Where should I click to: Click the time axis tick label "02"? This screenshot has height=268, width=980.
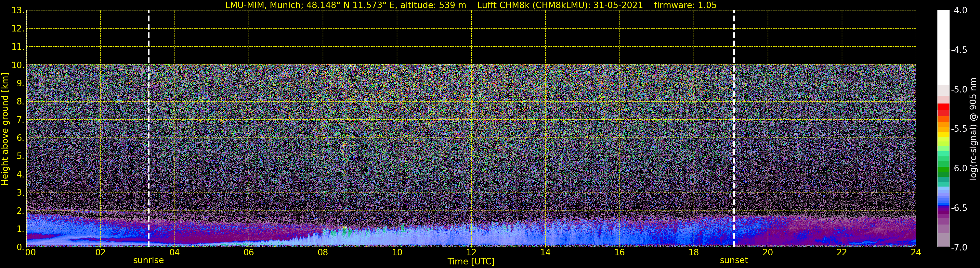point(100,252)
